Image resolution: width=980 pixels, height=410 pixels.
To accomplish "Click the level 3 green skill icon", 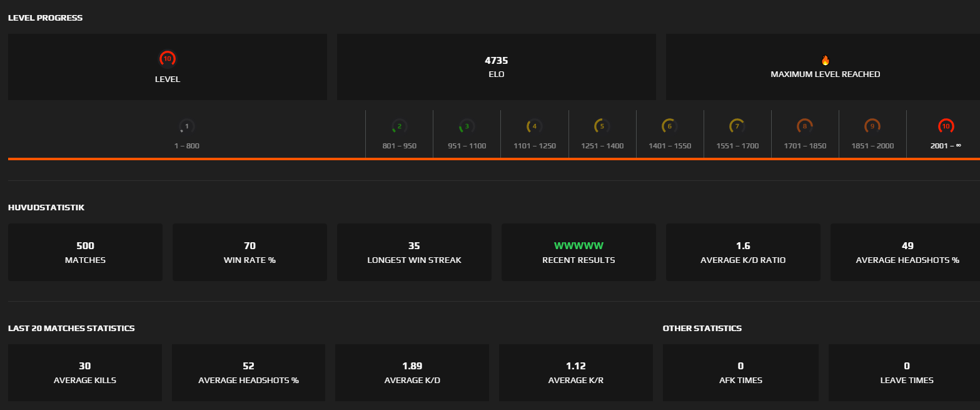I will point(467,126).
